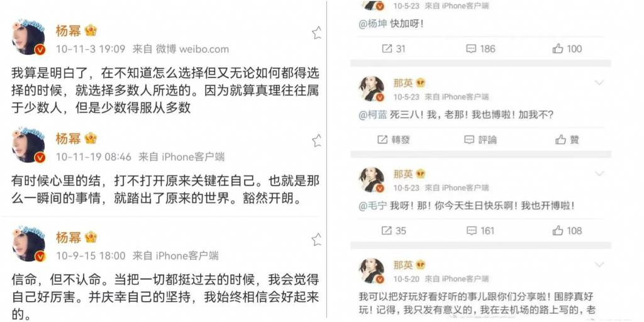
Task: Tap the 轉發 repost button
Action: (394, 140)
